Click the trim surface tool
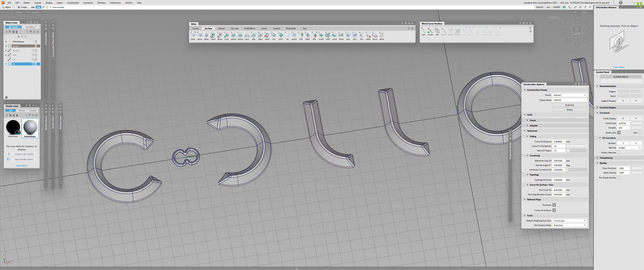 361,36
